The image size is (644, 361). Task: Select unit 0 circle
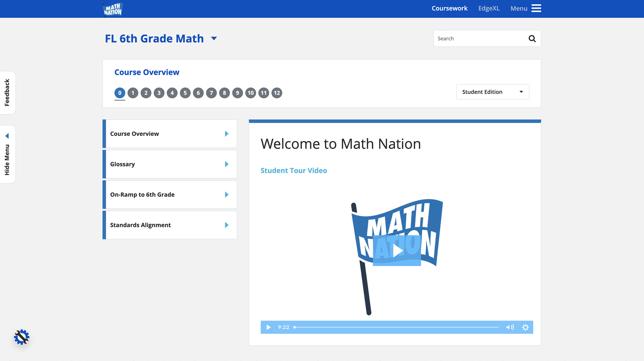120,93
